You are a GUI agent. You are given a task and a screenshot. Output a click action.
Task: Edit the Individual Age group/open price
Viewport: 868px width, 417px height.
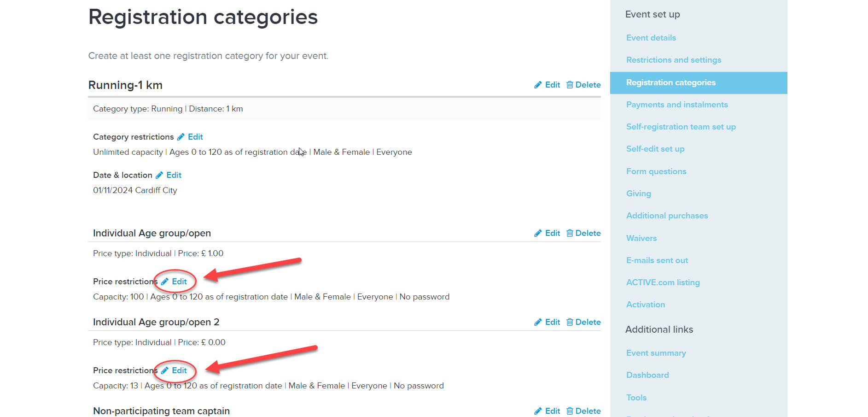[x=547, y=233]
